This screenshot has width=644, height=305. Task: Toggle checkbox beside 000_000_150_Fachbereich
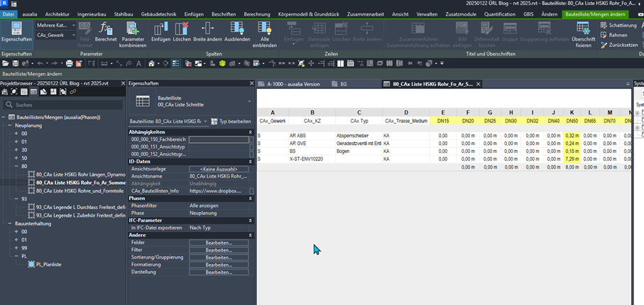coord(251,139)
